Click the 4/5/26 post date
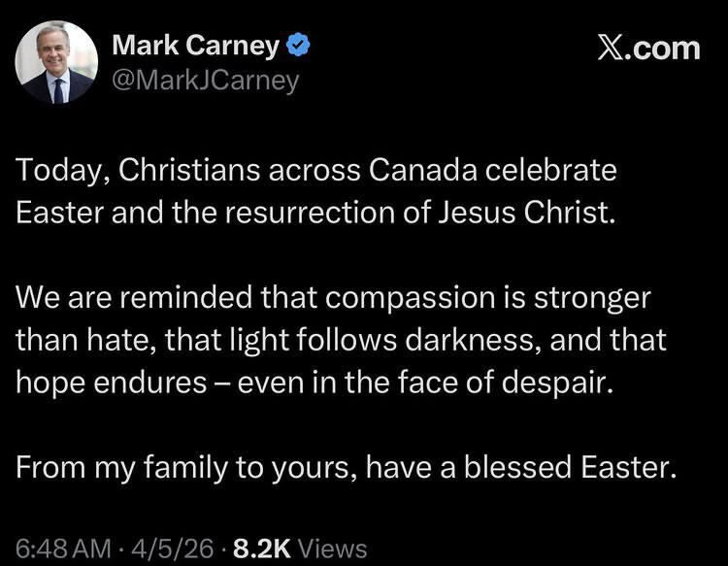Image resolution: width=728 pixels, height=566 pixels. pos(180,548)
